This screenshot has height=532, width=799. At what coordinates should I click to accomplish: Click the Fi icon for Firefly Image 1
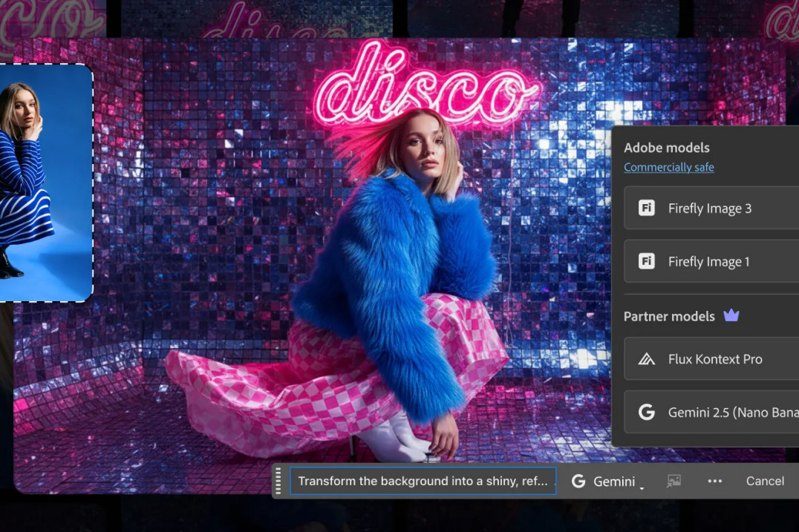point(647,261)
